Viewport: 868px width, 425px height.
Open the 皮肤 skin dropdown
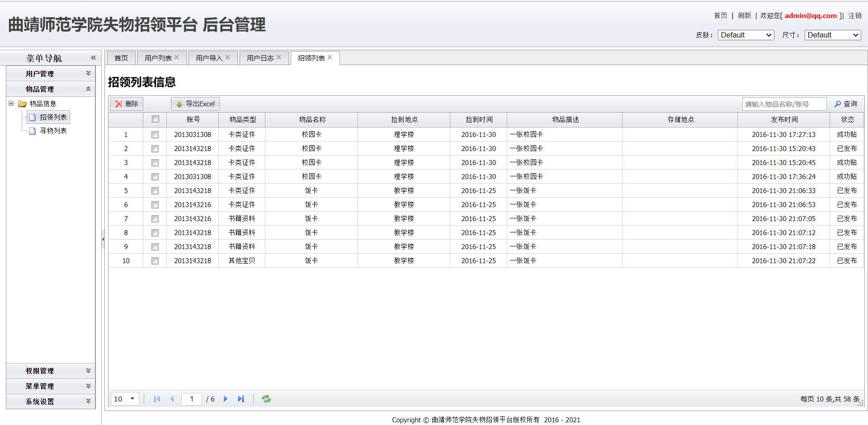click(746, 35)
